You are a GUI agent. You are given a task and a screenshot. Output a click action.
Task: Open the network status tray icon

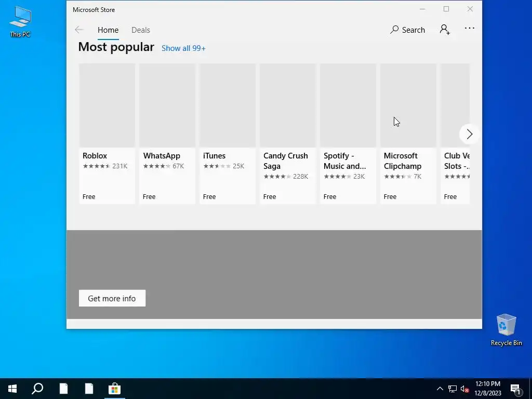point(453,389)
